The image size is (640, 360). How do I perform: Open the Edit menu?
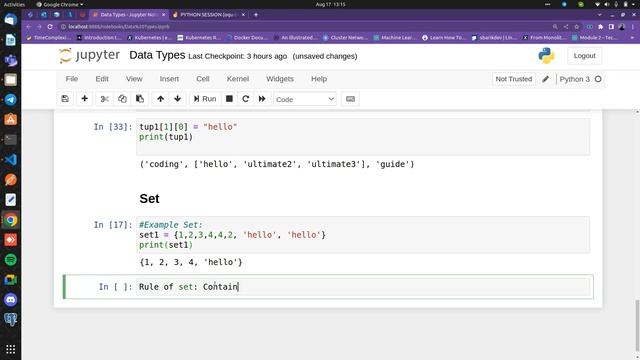pos(102,79)
